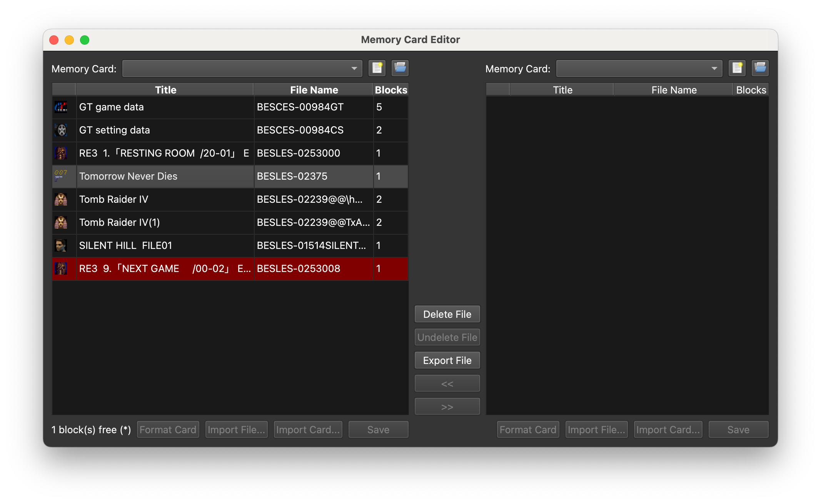The image size is (821, 504).
Task: Select the 'SILENT HILL FILE01' title
Action: coord(125,245)
